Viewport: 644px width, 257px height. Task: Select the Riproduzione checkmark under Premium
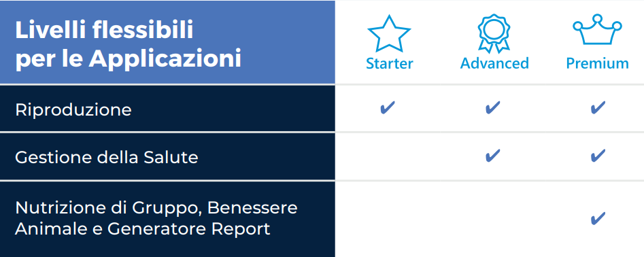point(598,108)
